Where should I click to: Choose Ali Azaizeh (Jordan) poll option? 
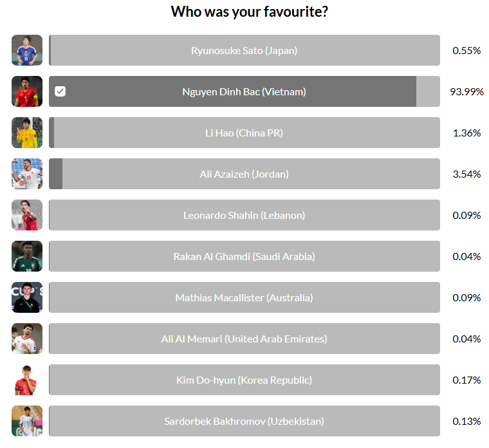(x=244, y=174)
